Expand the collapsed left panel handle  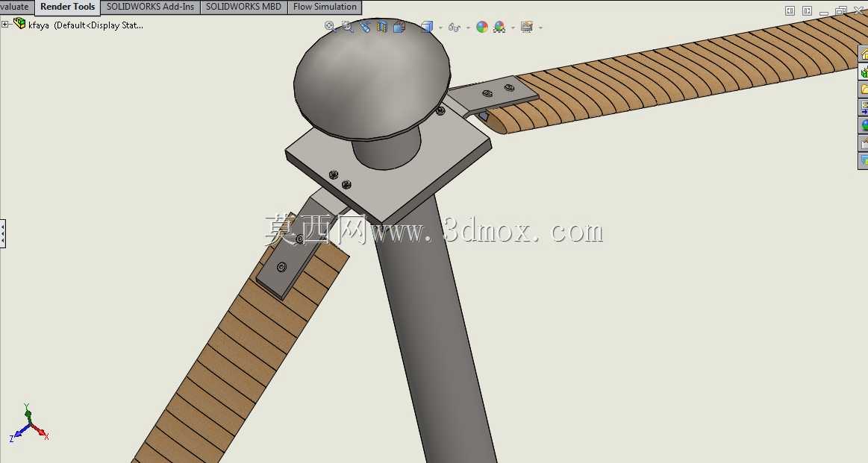tap(3, 233)
